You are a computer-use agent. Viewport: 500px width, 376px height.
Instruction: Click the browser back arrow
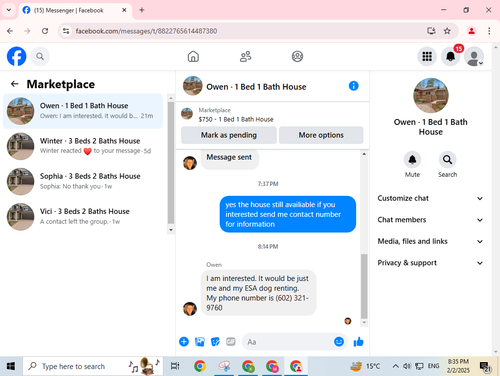[10, 31]
